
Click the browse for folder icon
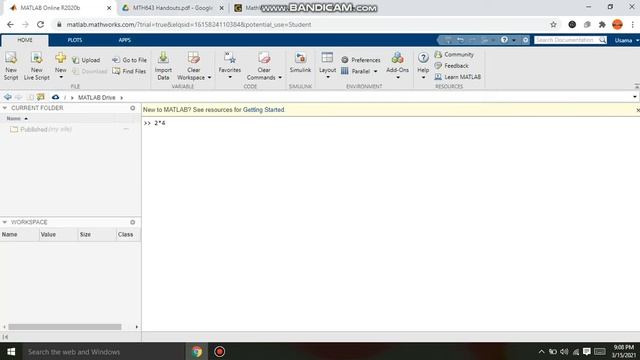pyautogui.click(x=40, y=97)
